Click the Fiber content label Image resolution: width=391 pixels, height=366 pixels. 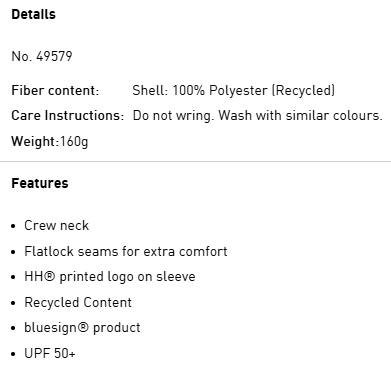pos(55,91)
